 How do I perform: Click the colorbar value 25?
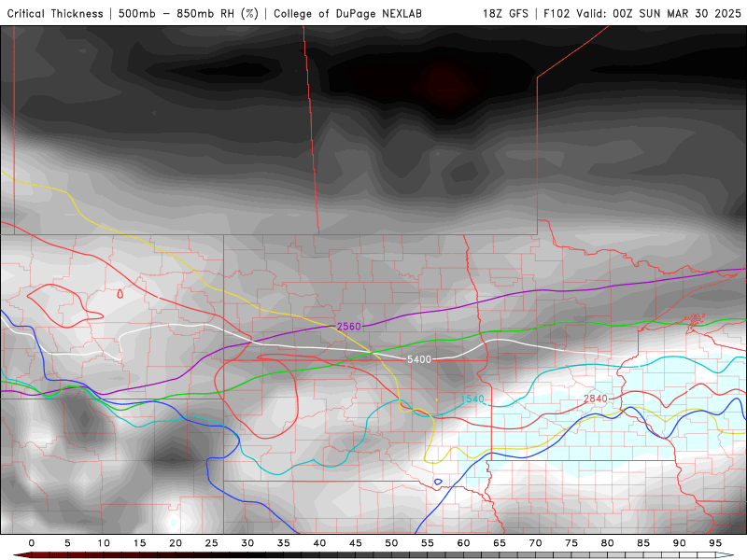pyautogui.click(x=212, y=543)
